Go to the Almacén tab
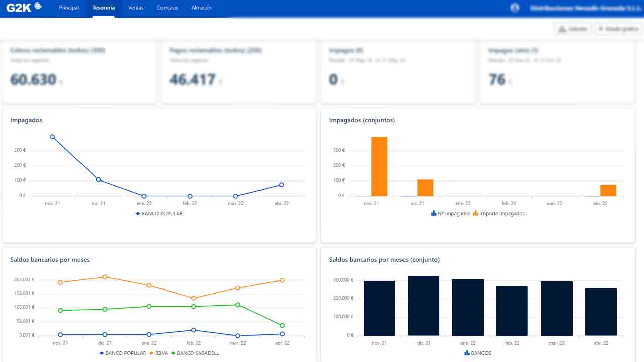This screenshot has width=644, height=362. 202,8
